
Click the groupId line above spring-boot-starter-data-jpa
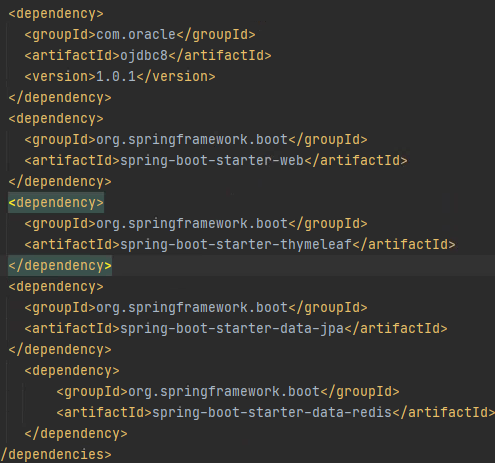click(x=196, y=308)
